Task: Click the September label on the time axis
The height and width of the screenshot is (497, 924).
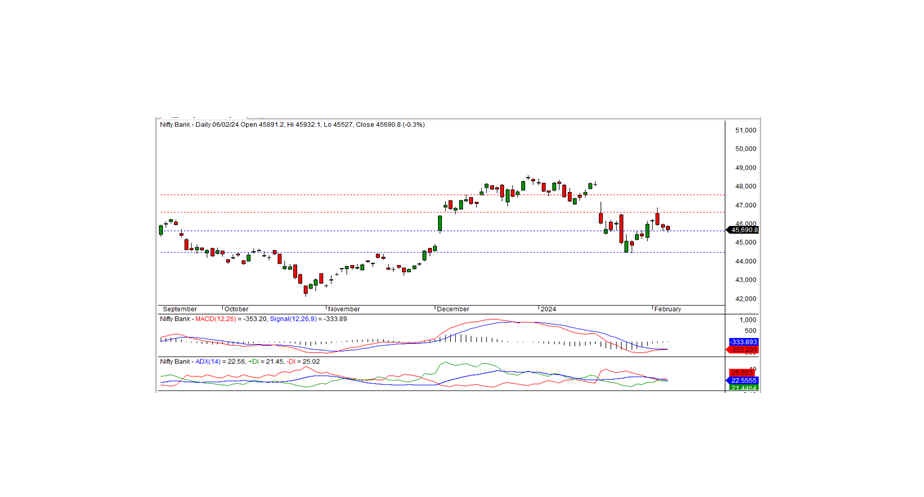Action: 180,309
